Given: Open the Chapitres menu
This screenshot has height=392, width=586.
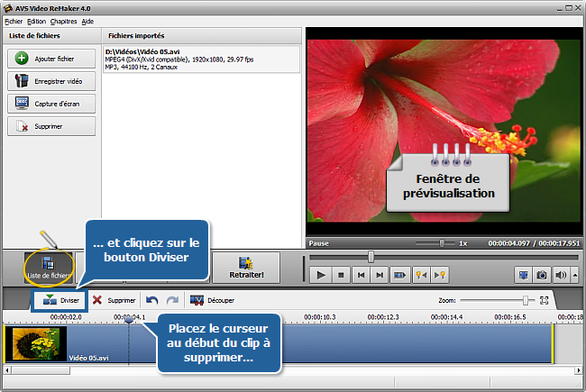Looking at the screenshot, I should [64, 20].
